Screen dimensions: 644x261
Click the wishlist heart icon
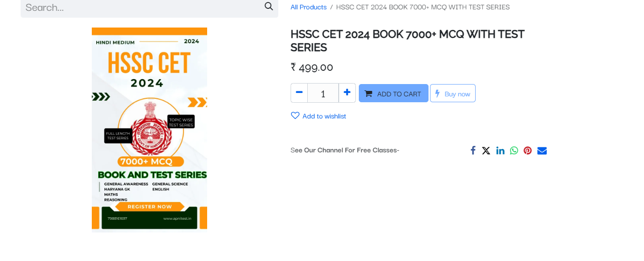coord(295,116)
